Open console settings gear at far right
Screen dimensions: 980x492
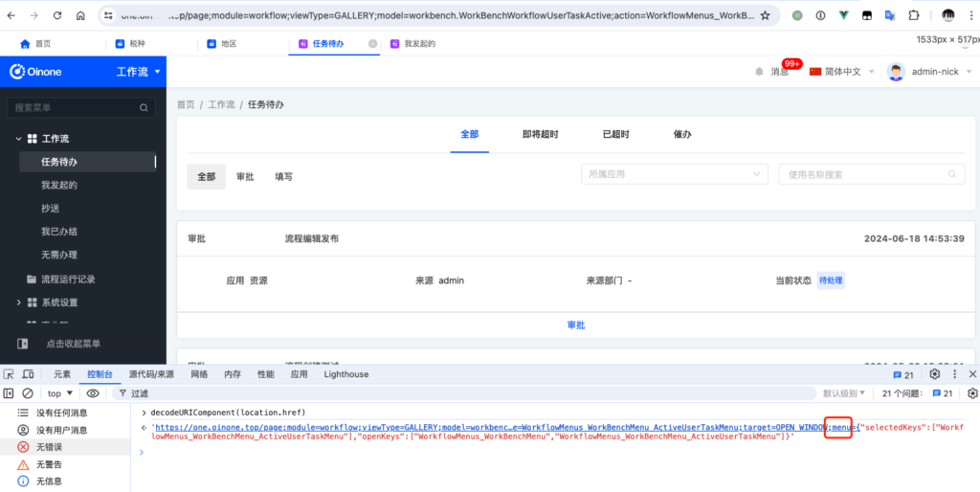pyautogui.click(x=972, y=393)
